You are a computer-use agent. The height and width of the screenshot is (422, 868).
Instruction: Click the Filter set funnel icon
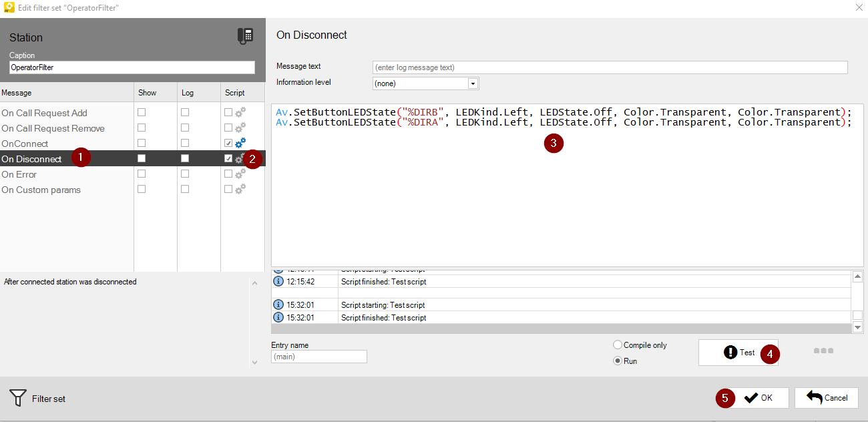pos(18,398)
